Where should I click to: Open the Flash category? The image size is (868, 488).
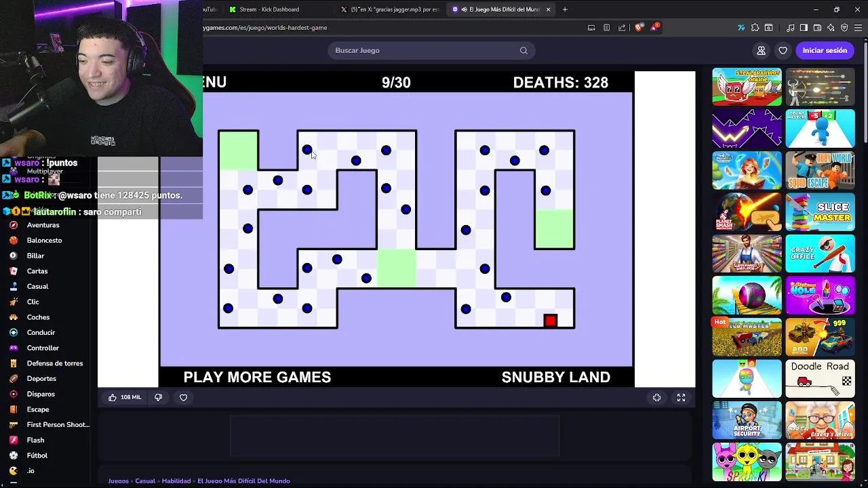tap(35, 440)
